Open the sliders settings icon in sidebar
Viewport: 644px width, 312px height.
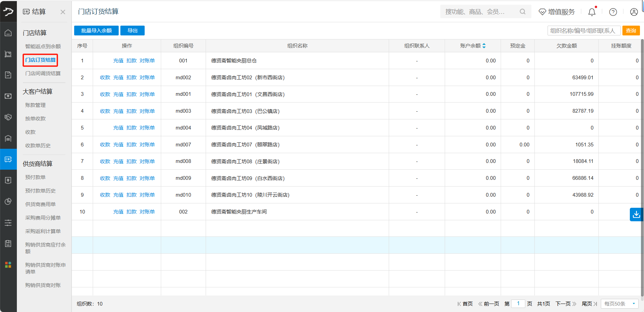coord(8,223)
